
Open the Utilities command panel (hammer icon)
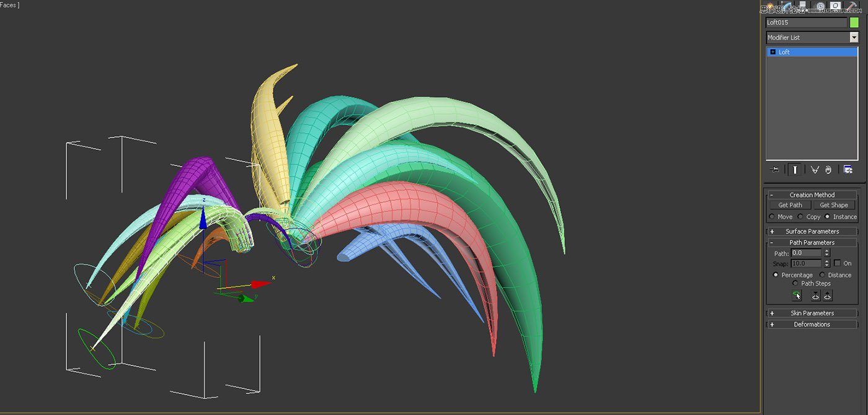pyautogui.click(x=851, y=5)
